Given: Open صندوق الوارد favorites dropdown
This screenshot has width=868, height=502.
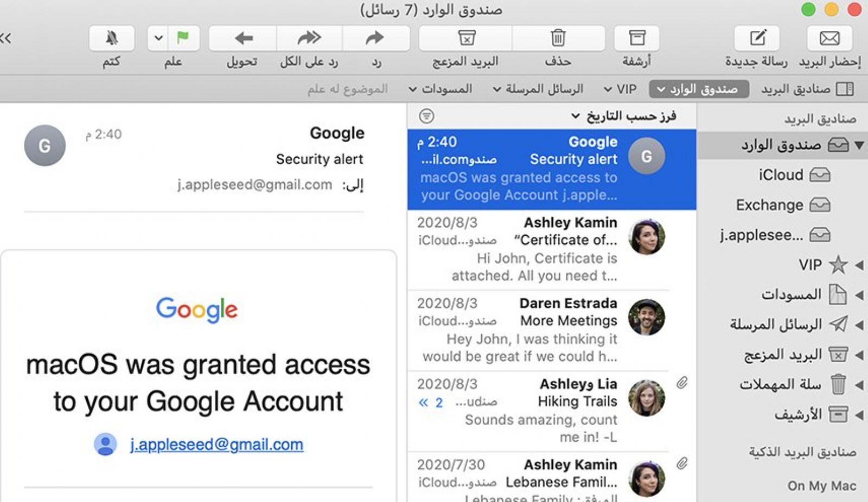Looking at the screenshot, I should pyautogui.click(x=699, y=89).
